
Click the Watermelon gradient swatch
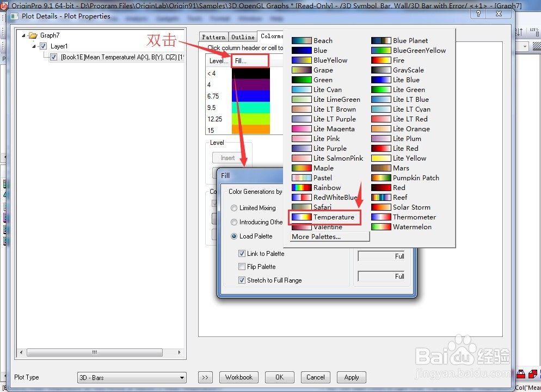coord(381,227)
